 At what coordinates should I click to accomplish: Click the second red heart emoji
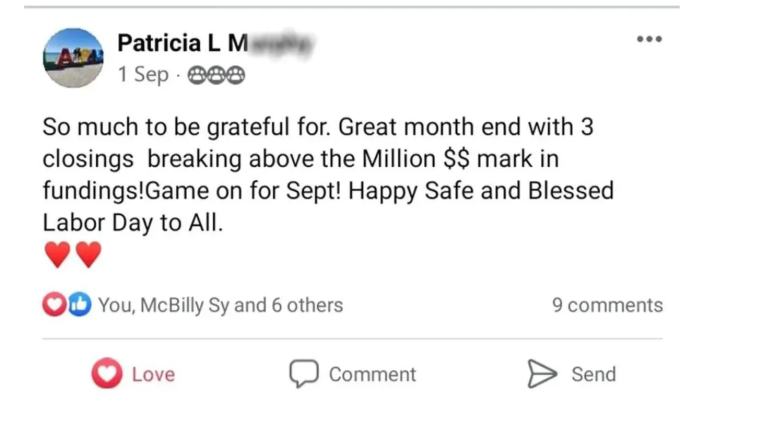pos(89,256)
